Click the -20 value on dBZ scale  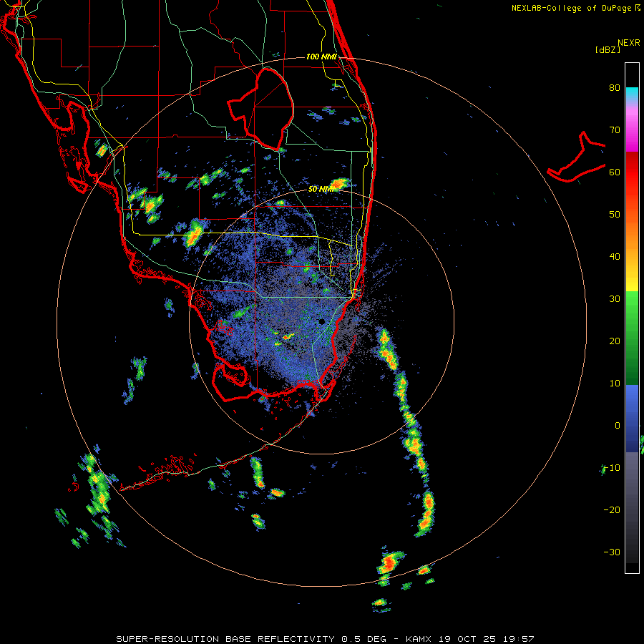pyautogui.click(x=612, y=509)
